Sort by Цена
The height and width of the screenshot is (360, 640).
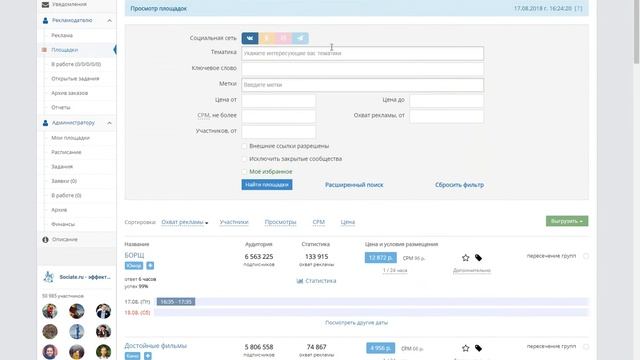click(347, 222)
